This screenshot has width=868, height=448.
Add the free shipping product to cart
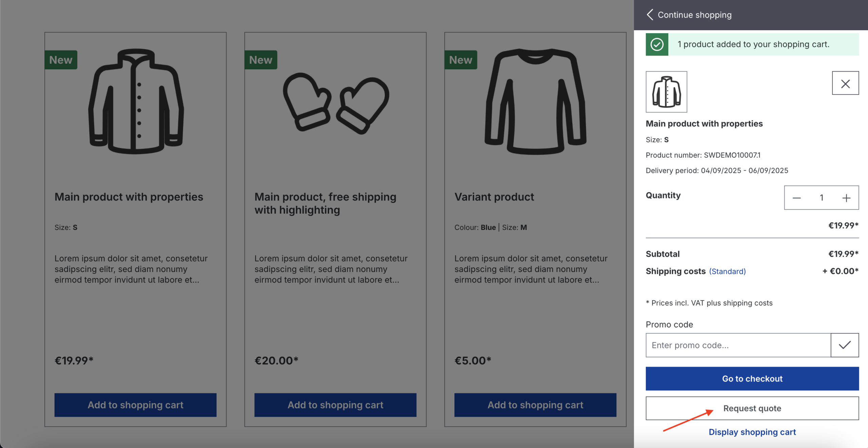[335, 405]
